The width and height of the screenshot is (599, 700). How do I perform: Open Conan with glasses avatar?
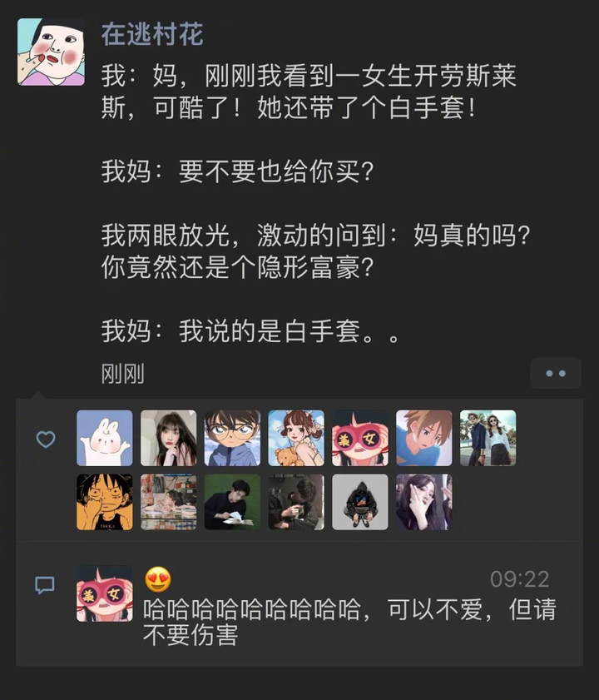pos(232,438)
